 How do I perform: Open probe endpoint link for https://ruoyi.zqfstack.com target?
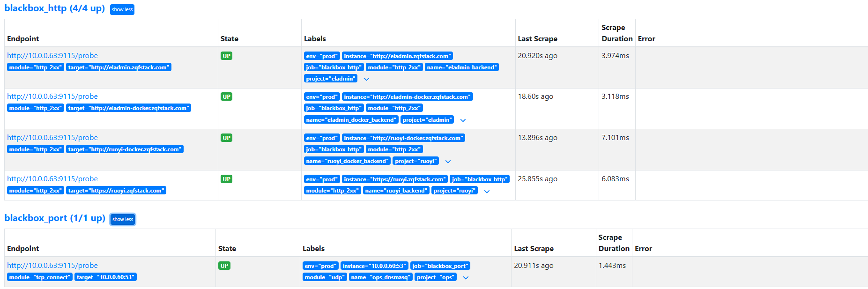[x=52, y=179]
